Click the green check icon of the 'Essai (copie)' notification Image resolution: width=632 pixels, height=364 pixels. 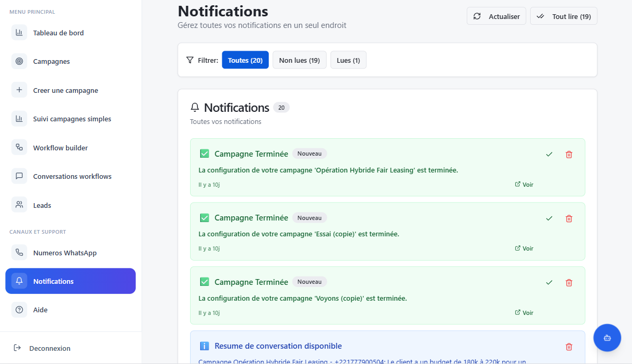pos(204,218)
